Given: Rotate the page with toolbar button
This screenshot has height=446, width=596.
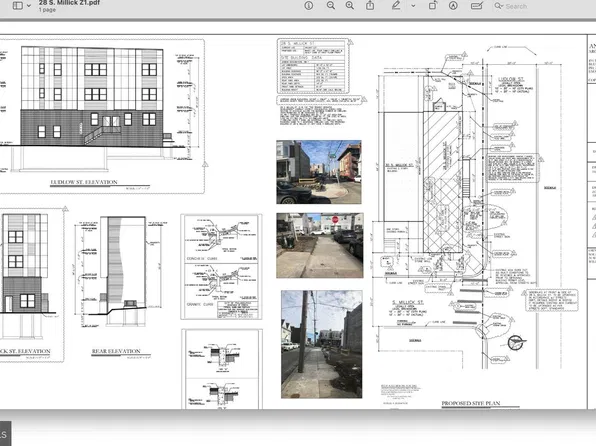Looking at the screenshot, I should [433, 6].
